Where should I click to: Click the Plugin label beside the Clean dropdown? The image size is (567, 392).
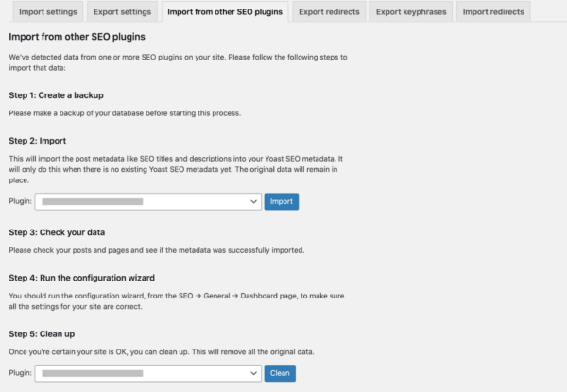[x=21, y=374]
